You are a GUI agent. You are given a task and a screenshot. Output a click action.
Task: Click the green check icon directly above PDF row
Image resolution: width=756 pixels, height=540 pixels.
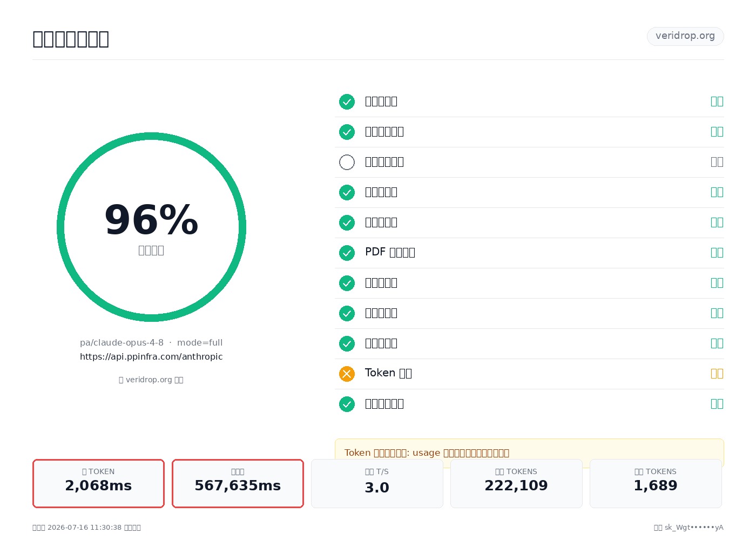[x=347, y=222]
